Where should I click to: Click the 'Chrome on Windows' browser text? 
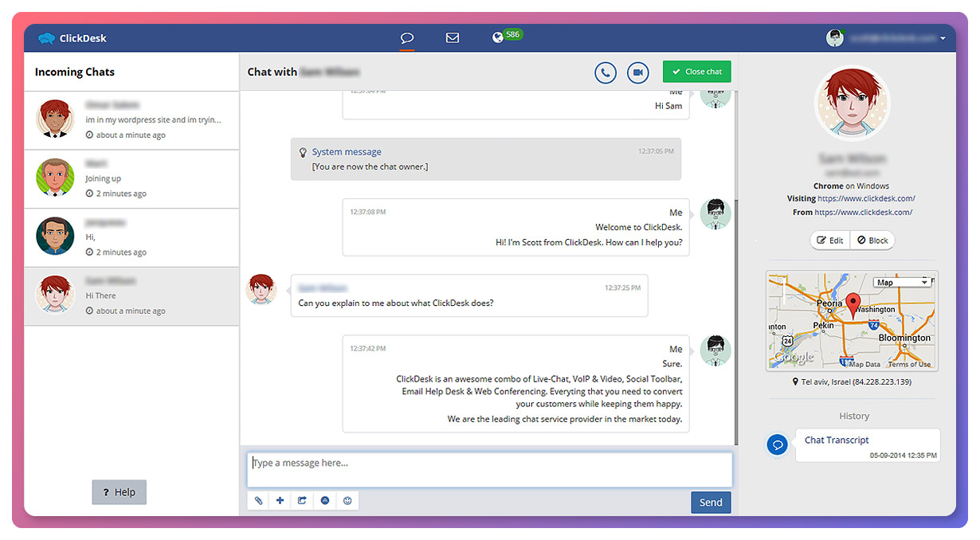[x=852, y=186]
